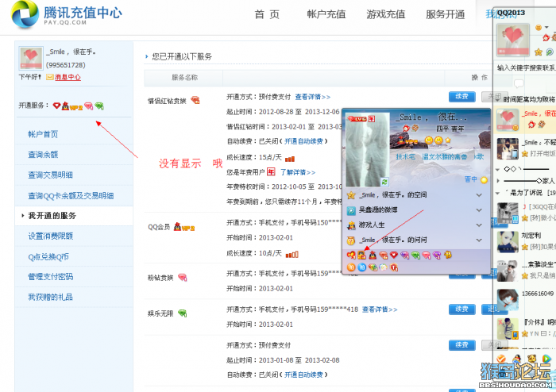
Task: Click 续费 for 娱乐无限
Action: click(x=462, y=309)
